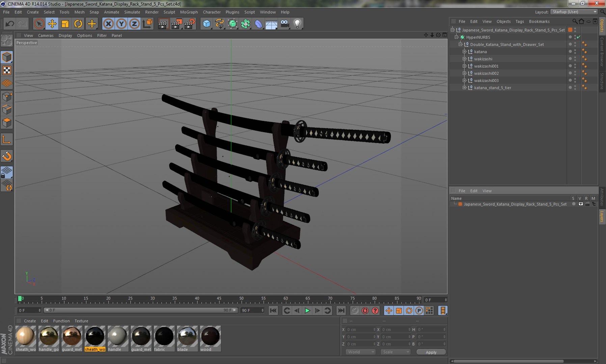Add a light object
This screenshot has height=364, width=606.
coord(298,24)
